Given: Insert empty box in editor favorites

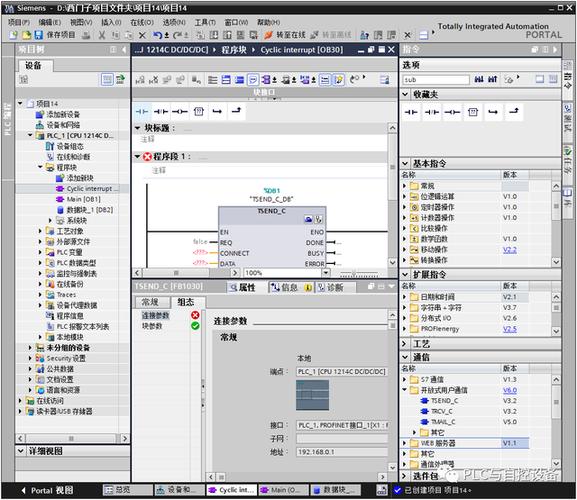Looking at the screenshot, I should pyautogui.click(x=199, y=111).
